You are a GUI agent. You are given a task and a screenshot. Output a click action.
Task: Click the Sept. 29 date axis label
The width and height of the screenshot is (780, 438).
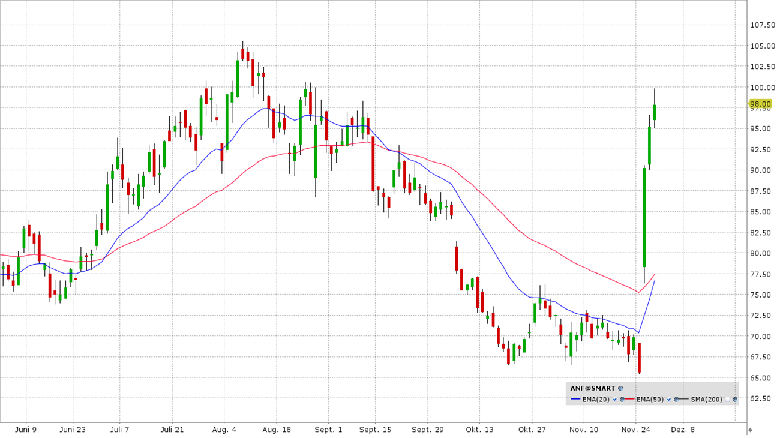click(x=427, y=430)
